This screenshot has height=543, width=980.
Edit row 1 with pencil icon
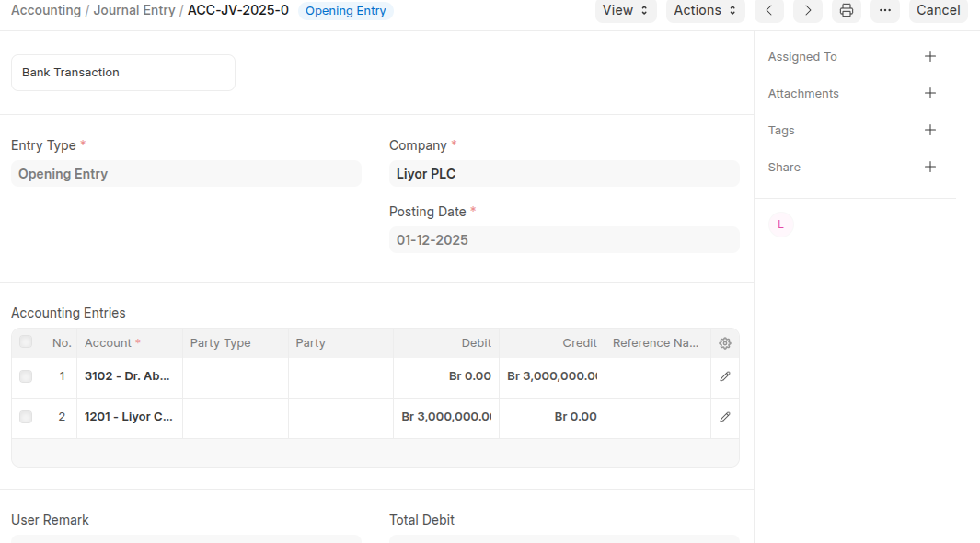tap(724, 376)
